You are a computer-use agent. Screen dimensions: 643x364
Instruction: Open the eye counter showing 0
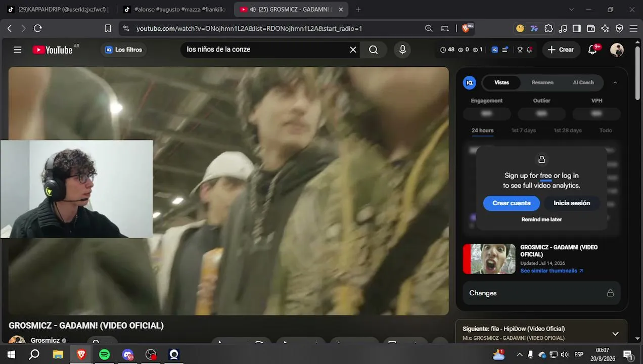coord(463,50)
